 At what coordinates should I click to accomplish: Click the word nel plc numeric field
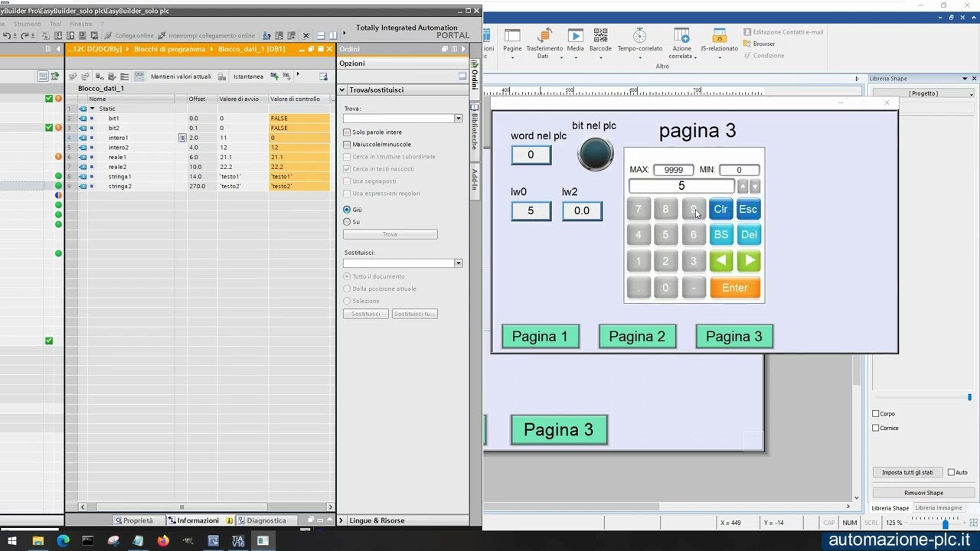tap(531, 155)
